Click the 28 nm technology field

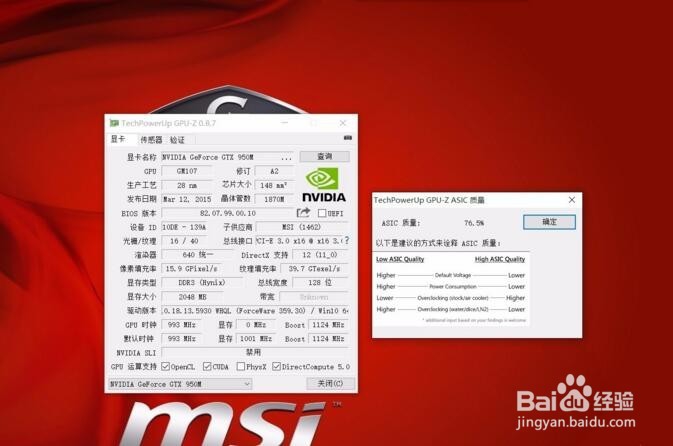point(187,185)
